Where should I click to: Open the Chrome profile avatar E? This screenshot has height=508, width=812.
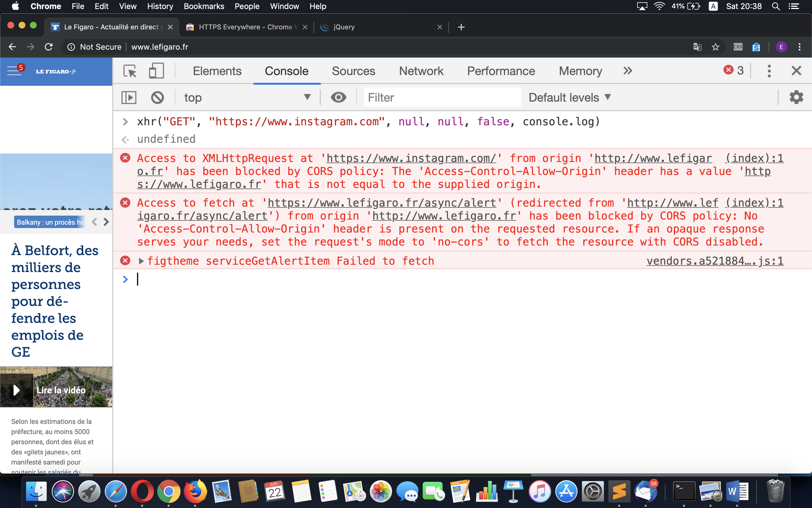[781, 47]
